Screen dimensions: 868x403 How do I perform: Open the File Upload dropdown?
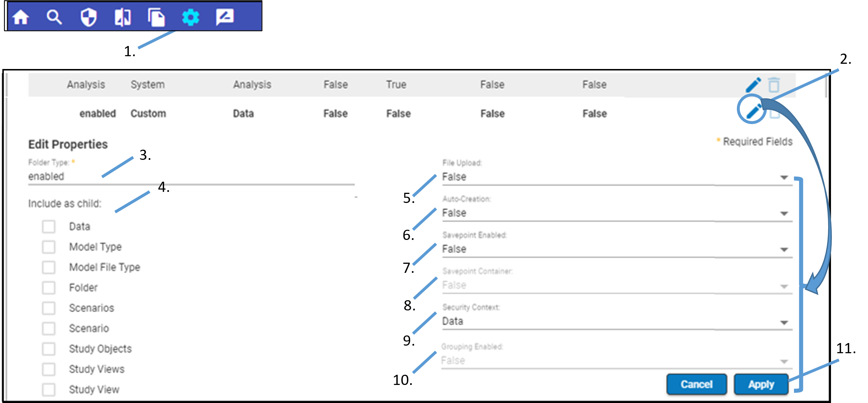617,177
